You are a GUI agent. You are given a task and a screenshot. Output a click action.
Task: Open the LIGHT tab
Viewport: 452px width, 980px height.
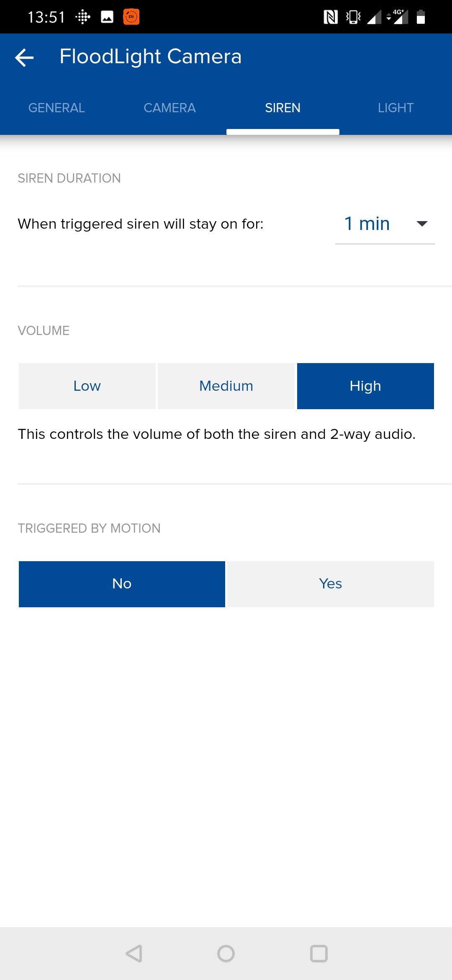[395, 108]
